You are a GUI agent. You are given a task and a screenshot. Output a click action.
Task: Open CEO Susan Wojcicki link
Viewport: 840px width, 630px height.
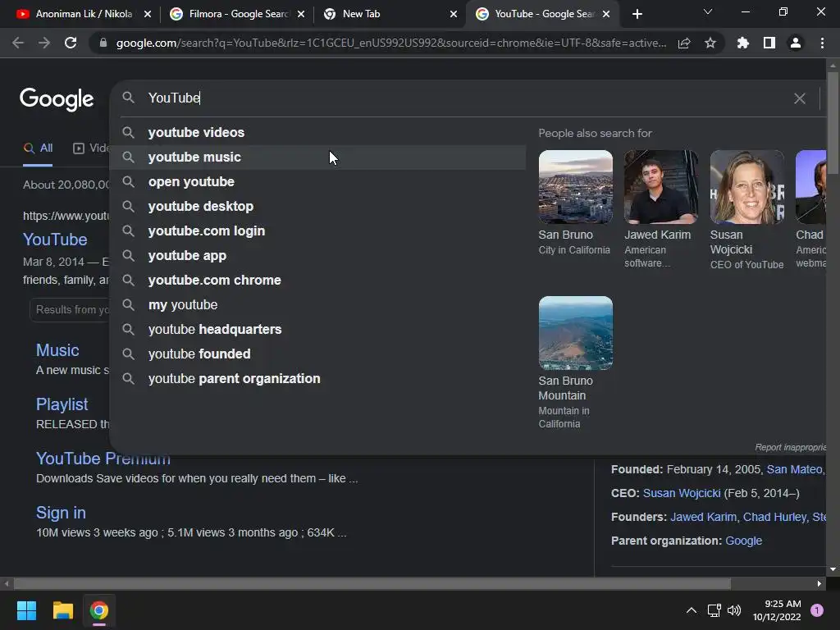pyautogui.click(x=682, y=493)
